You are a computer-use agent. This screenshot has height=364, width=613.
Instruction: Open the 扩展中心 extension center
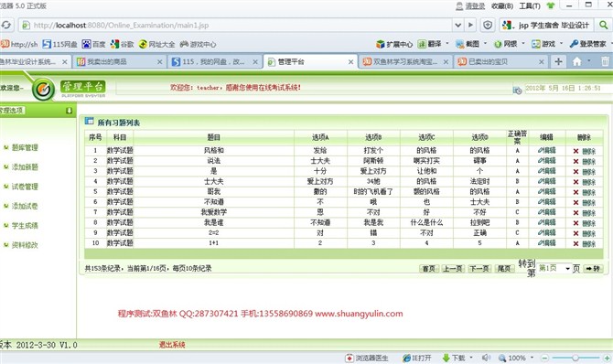(x=394, y=44)
